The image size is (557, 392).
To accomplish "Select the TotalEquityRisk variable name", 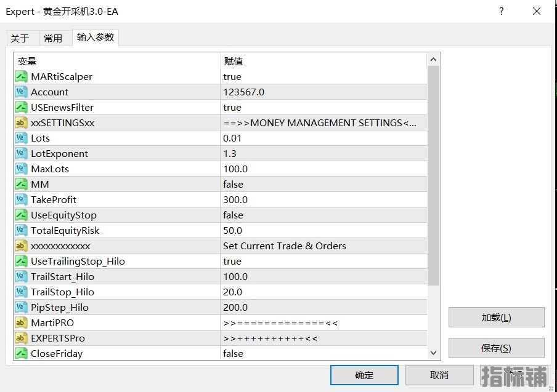I will (x=65, y=231).
